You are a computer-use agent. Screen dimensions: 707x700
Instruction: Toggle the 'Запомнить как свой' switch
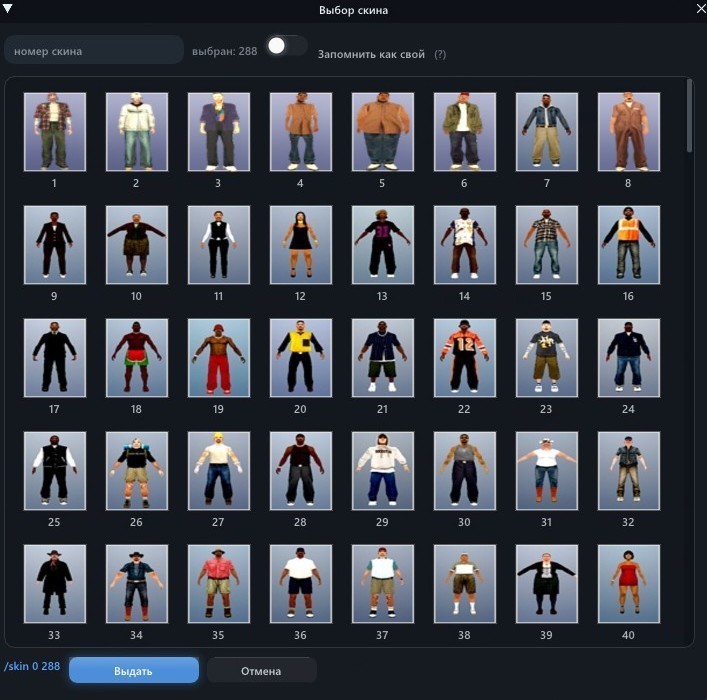[x=286, y=46]
